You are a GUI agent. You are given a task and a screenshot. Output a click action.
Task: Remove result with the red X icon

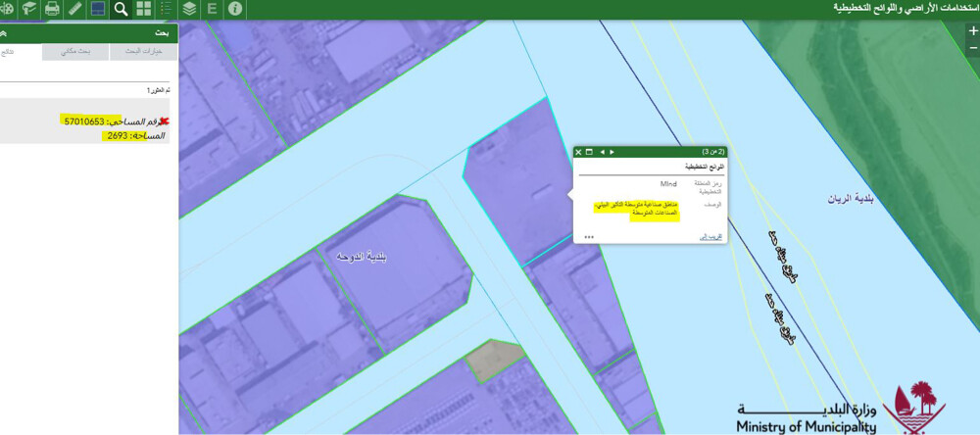[165, 121]
